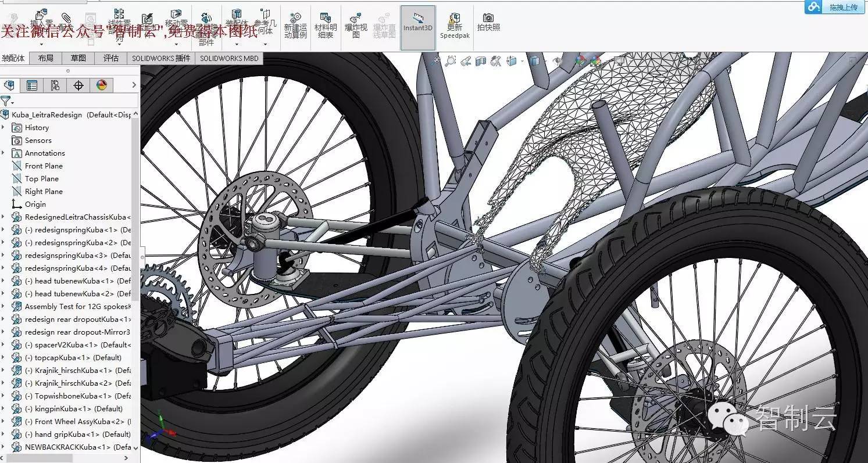
Task: Open the 材料明细表 (Bill of Materials) tool
Action: (x=326, y=24)
